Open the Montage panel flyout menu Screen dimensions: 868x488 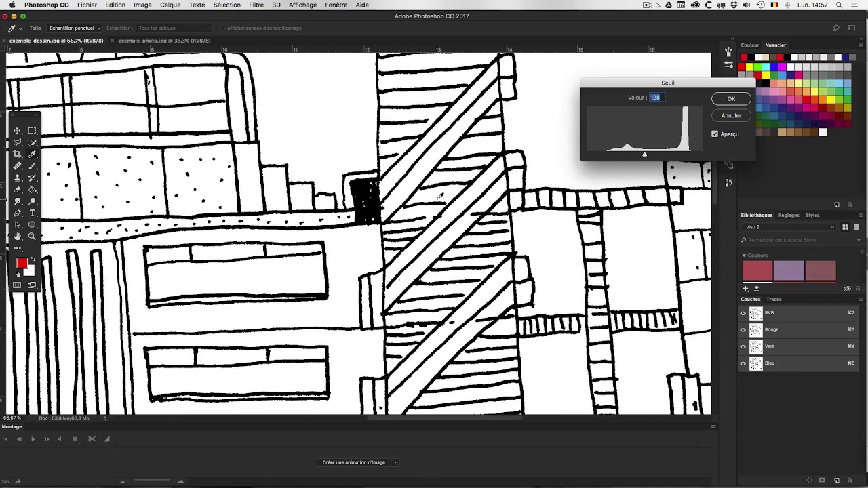(x=713, y=426)
